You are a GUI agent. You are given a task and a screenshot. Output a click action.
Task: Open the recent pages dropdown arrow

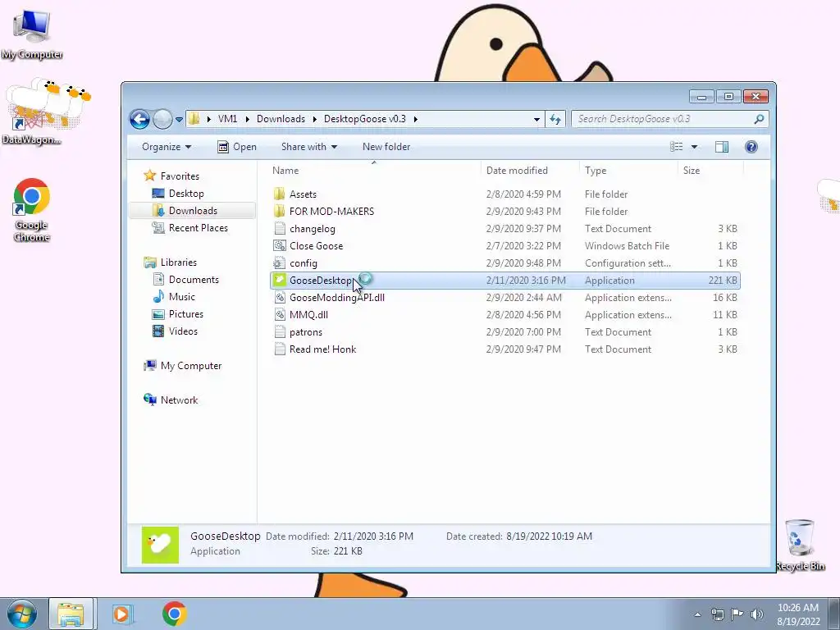(x=179, y=120)
